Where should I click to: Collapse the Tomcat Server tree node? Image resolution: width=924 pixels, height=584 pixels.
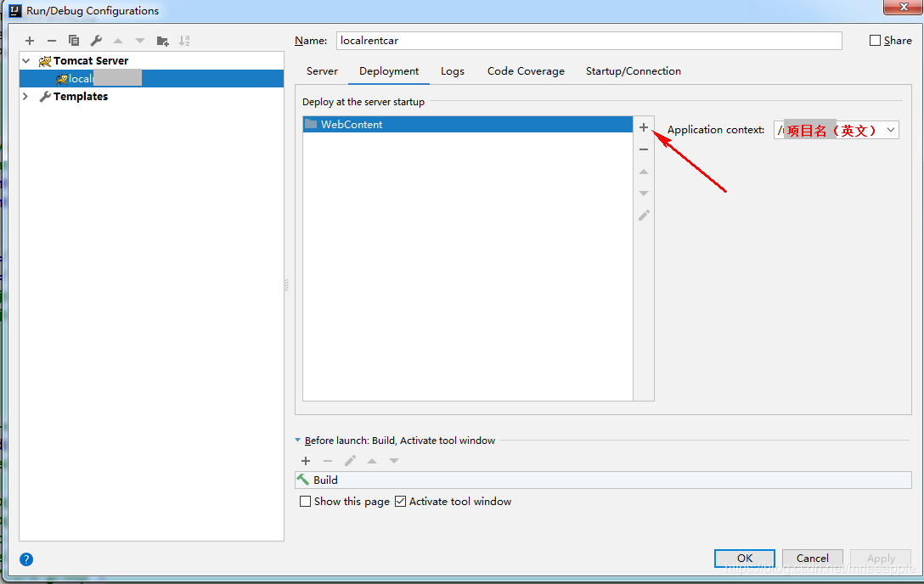click(26, 60)
